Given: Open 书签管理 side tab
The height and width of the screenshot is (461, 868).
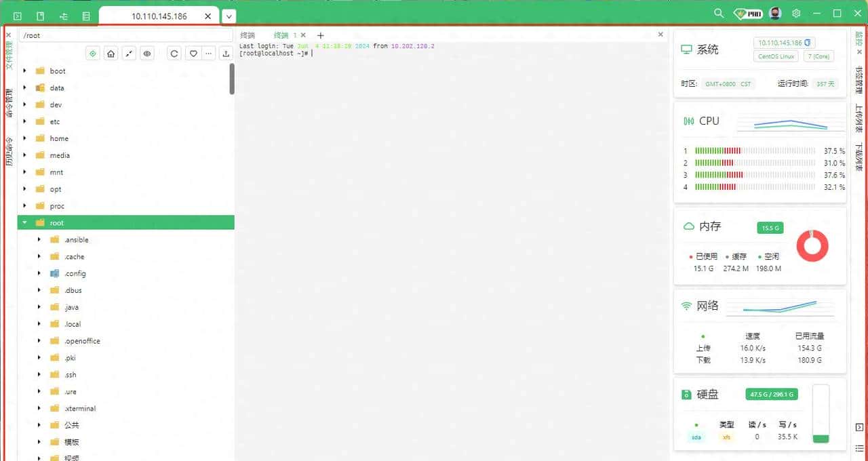Looking at the screenshot, I should (x=859, y=80).
